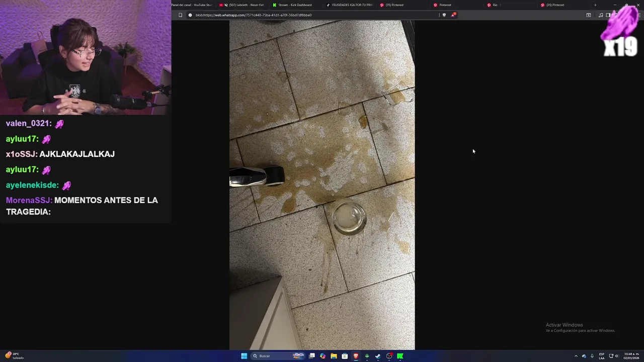Open the Brave Shields lion icon
The image size is (644, 362).
444,15
